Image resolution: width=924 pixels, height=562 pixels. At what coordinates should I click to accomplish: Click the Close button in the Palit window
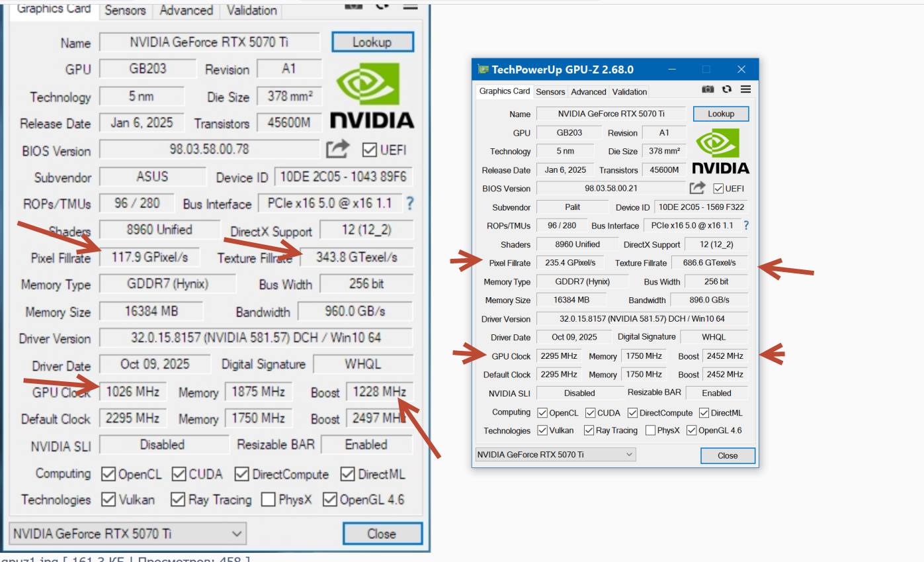click(728, 455)
